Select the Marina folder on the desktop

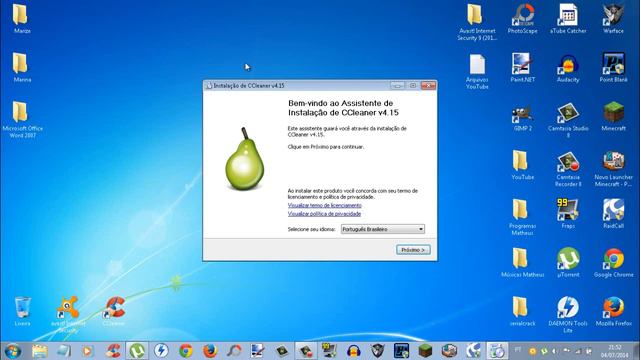click(x=20, y=68)
